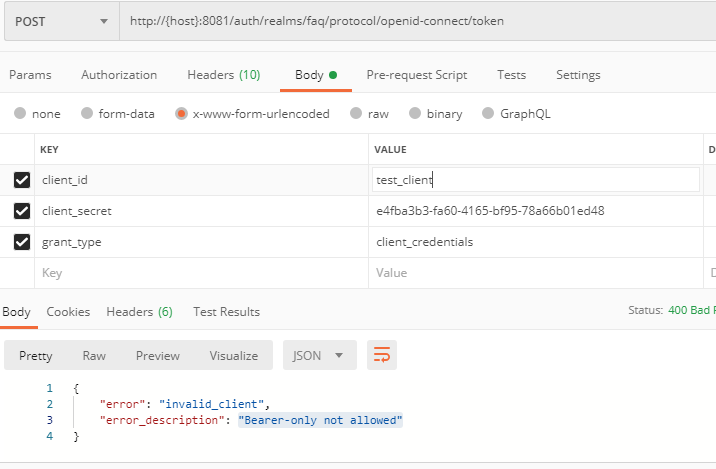Uncheck the client_secret parameter checkbox
The height and width of the screenshot is (469, 716).
(22, 211)
